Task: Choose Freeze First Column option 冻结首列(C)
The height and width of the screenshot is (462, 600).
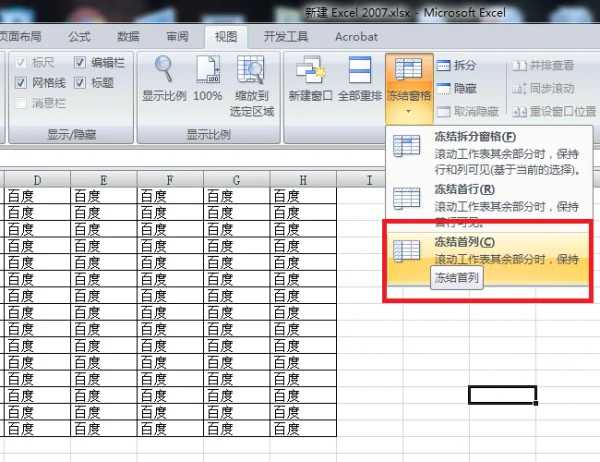Action: pos(489,258)
